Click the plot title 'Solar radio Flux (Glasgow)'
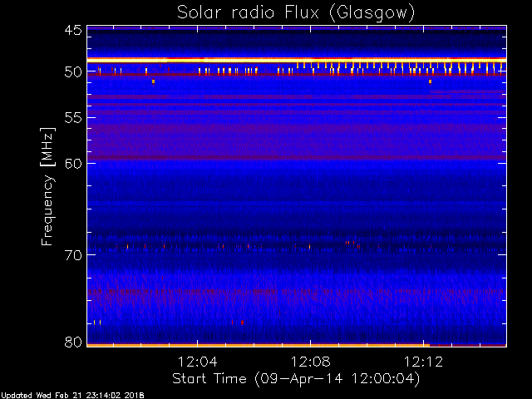The height and width of the screenshot is (399, 532). pyautogui.click(x=296, y=12)
